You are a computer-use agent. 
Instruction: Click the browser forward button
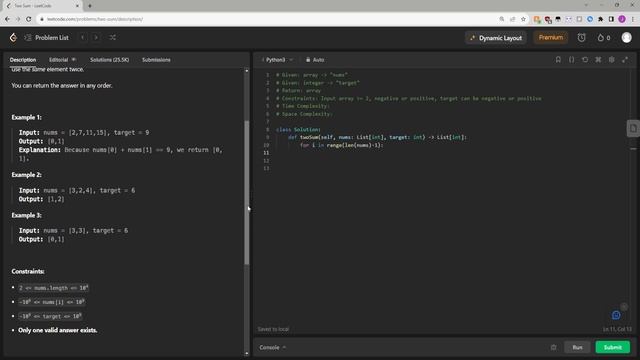[18, 19]
